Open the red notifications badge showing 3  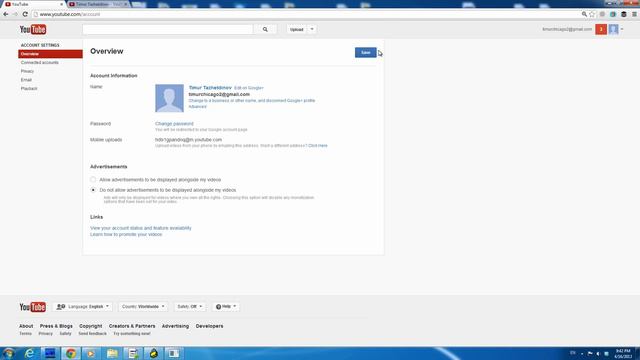pyautogui.click(x=601, y=29)
